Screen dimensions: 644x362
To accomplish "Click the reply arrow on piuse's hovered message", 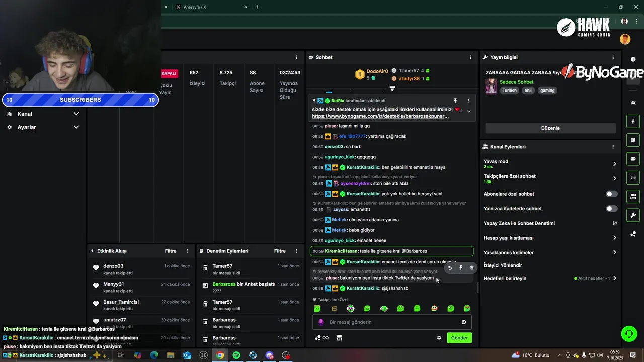I will pos(450,268).
